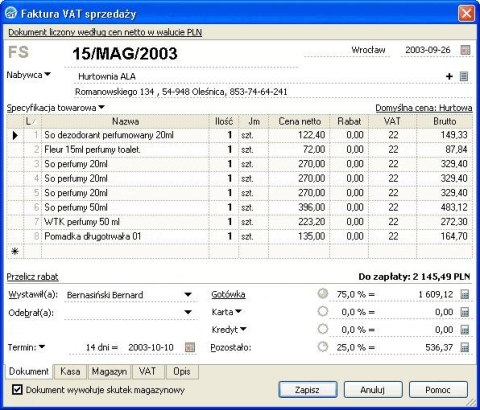
Task: Click the empty new item row marked with asterisk
Action: 239,251
